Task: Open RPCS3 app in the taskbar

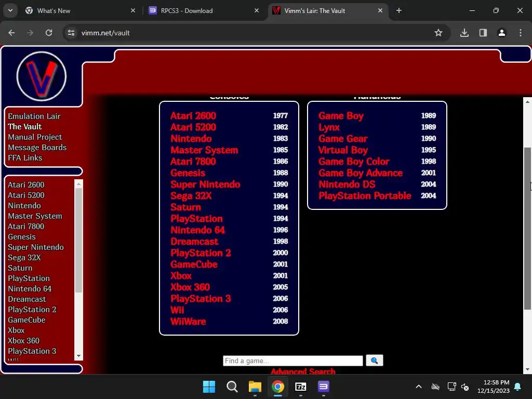Action: (323, 387)
